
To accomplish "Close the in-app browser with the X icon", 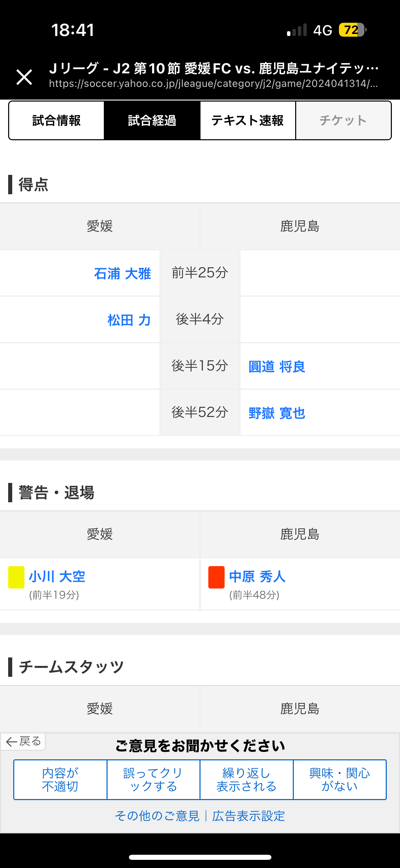I will (24, 77).
